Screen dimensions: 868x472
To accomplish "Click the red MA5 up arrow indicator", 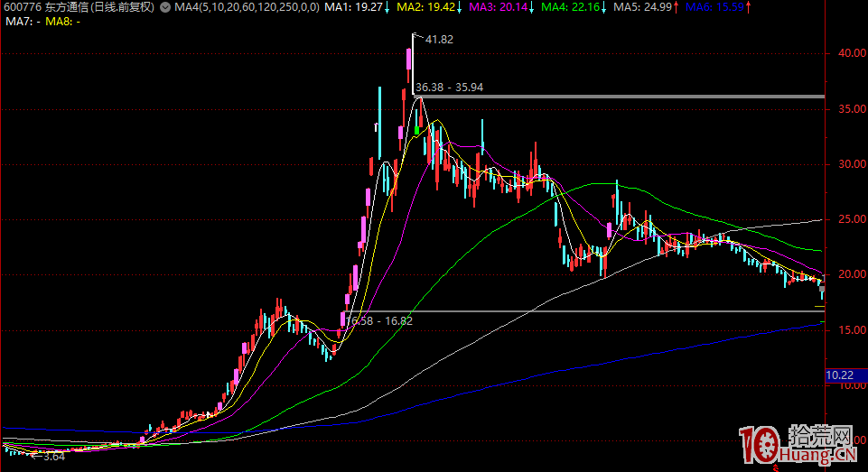I will click(676, 7).
